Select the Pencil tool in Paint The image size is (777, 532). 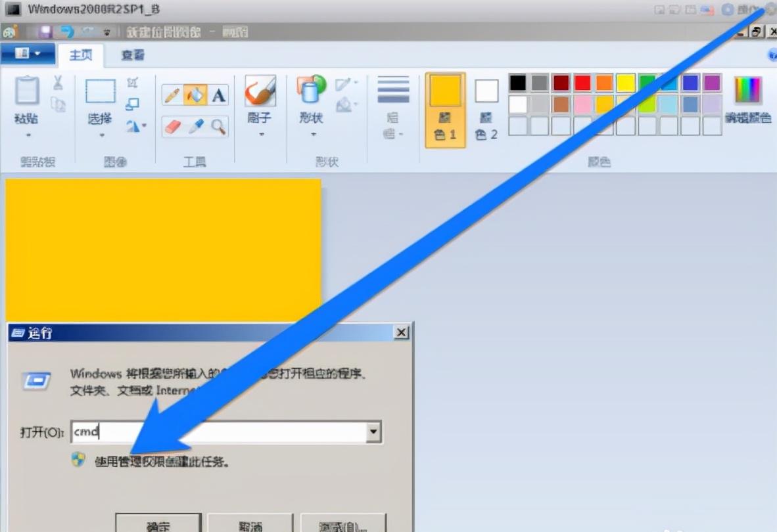point(172,95)
